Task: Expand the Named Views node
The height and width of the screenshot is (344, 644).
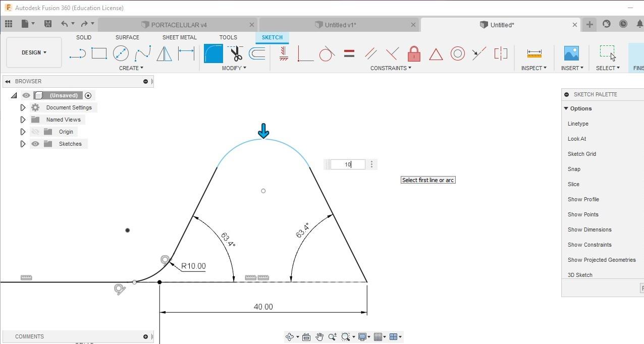Action: click(x=23, y=120)
